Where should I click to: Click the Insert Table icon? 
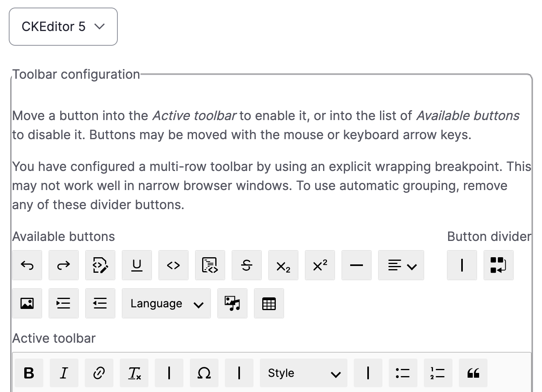[269, 303]
